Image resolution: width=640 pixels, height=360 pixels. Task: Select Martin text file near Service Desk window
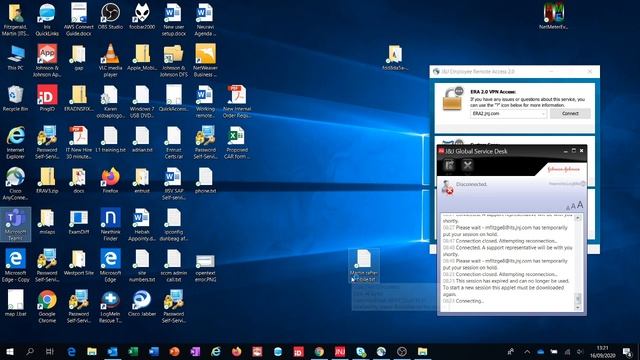[364, 266]
